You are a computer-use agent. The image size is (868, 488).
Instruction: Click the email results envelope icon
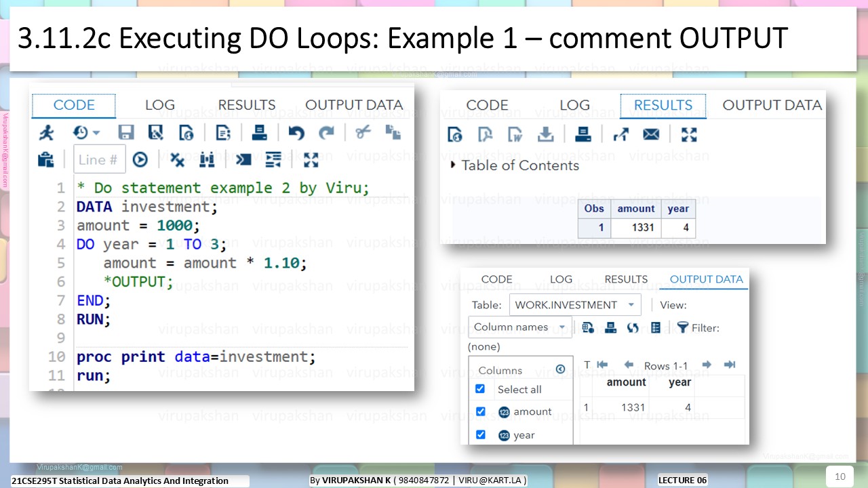(651, 134)
